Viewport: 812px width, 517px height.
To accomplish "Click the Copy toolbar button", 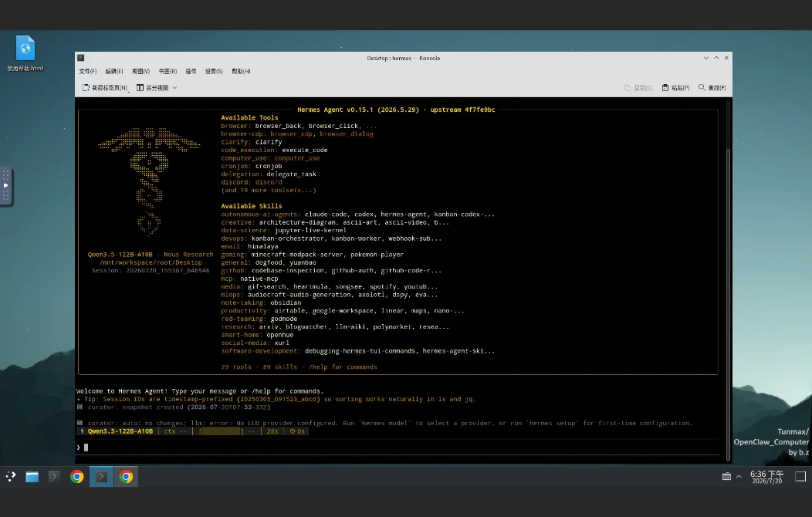I will coord(638,88).
